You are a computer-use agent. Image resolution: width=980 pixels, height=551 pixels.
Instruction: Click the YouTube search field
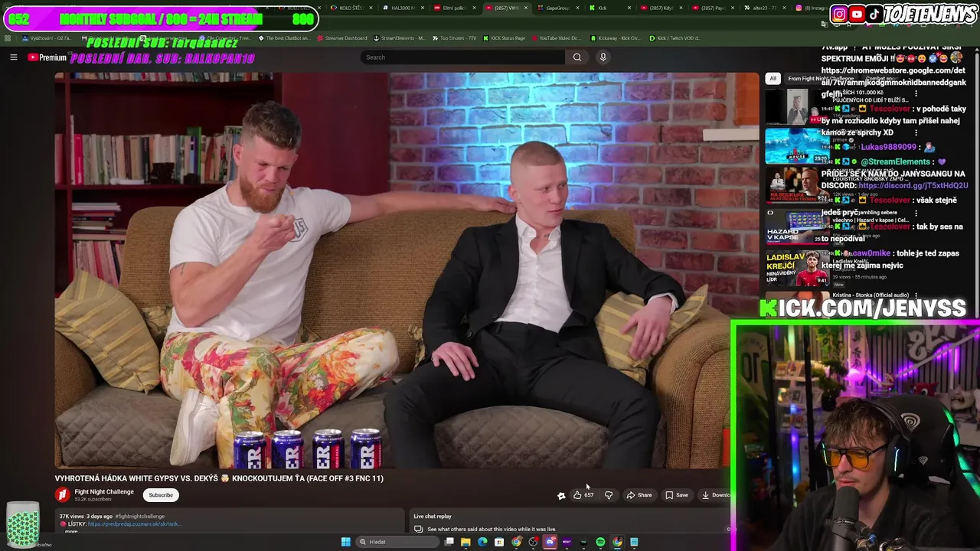tap(463, 57)
